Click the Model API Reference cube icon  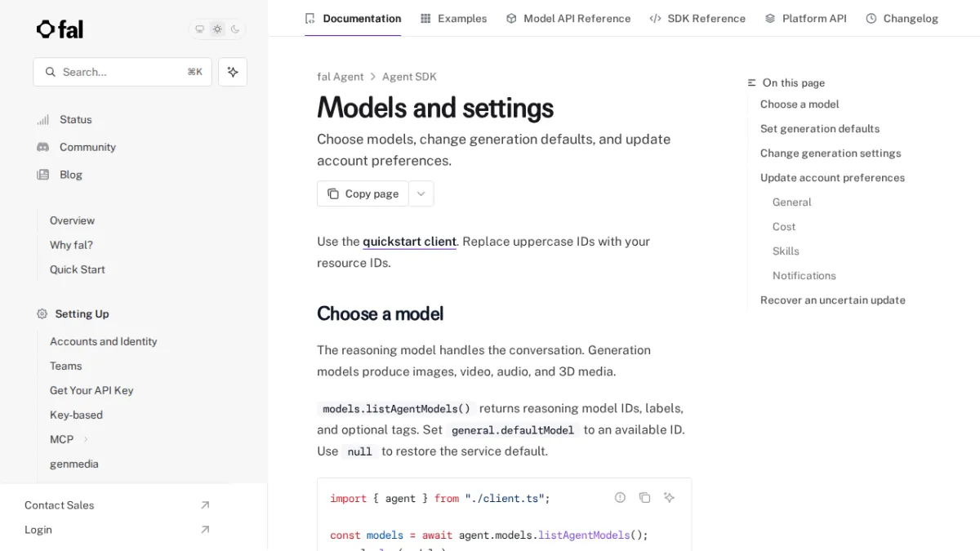click(511, 18)
